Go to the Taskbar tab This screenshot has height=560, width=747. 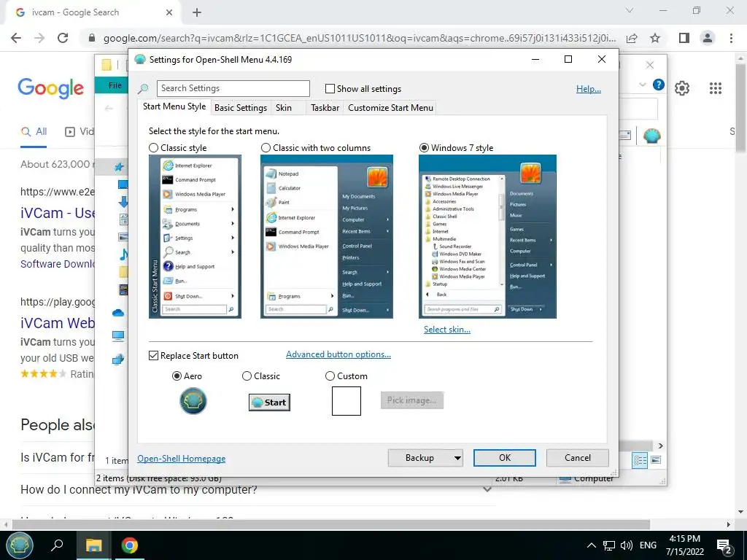[x=325, y=108]
